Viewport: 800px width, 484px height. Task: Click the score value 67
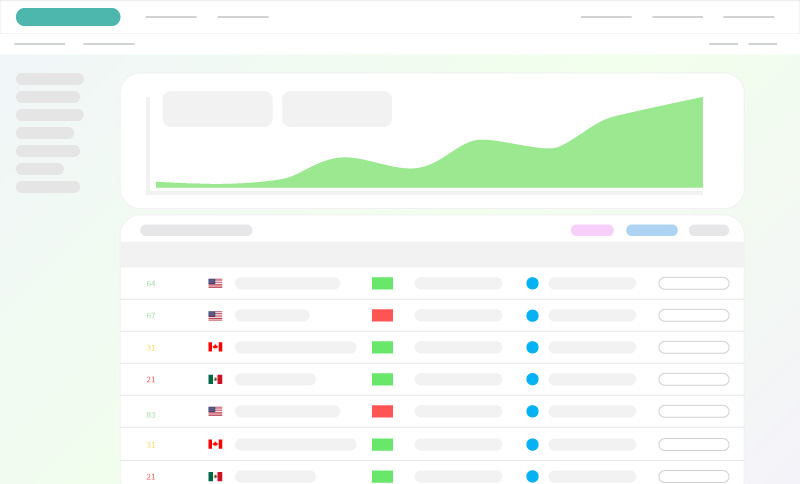click(151, 316)
